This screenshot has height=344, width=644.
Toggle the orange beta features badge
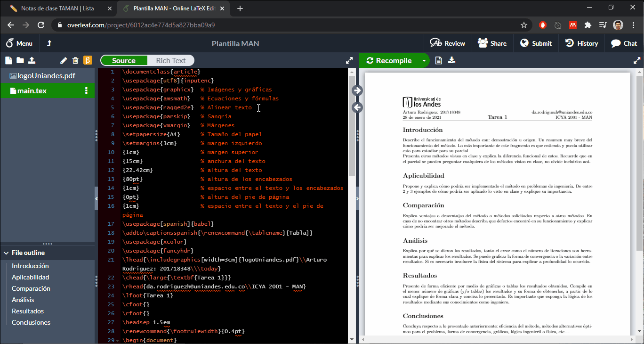87,60
